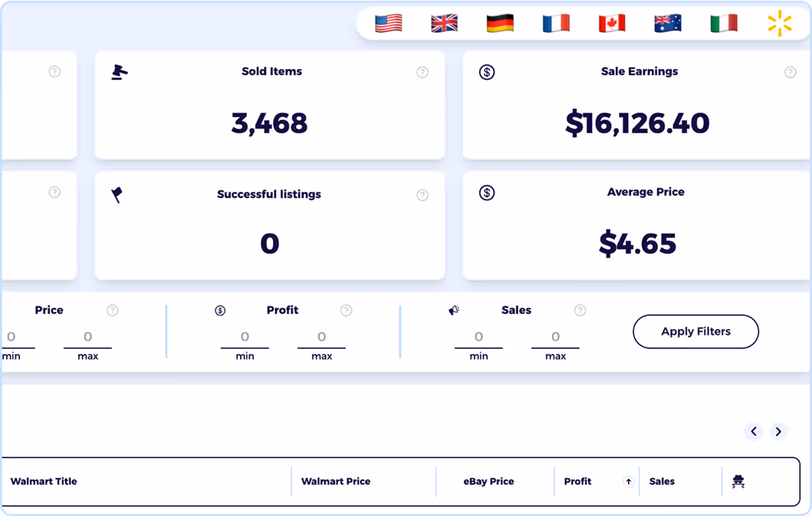Select the United Kingdom flag
This screenshot has width=812, height=516.
[444, 24]
